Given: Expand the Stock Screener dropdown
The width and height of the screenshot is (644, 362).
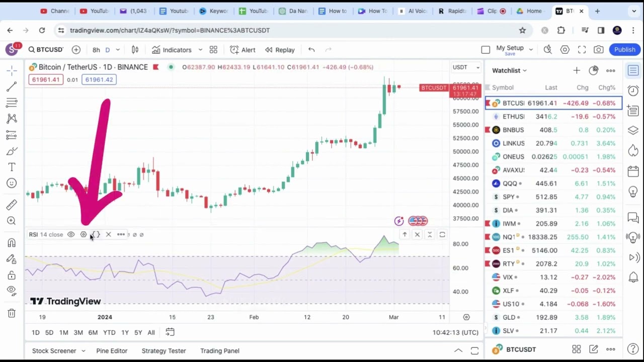Looking at the screenshot, I should pyautogui.click(x=83, y=351).
